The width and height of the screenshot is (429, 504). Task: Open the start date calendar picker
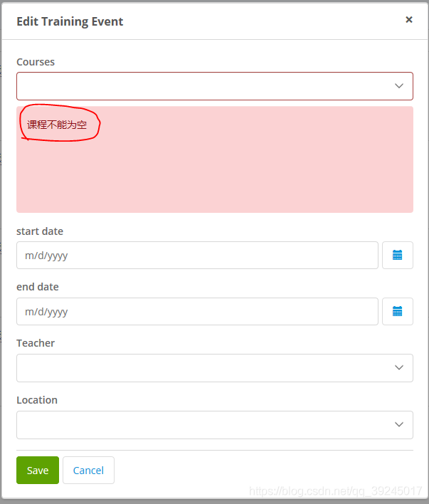(x=397, y=255)
